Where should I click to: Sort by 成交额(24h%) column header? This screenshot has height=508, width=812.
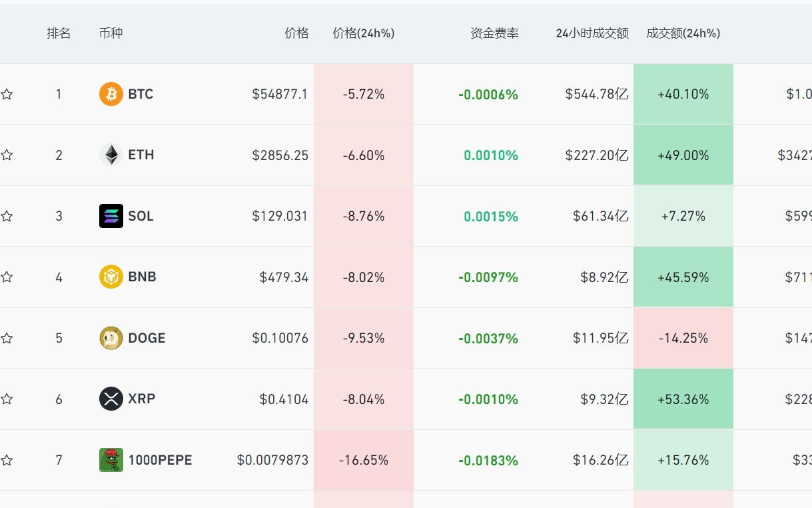coord(683,33)
